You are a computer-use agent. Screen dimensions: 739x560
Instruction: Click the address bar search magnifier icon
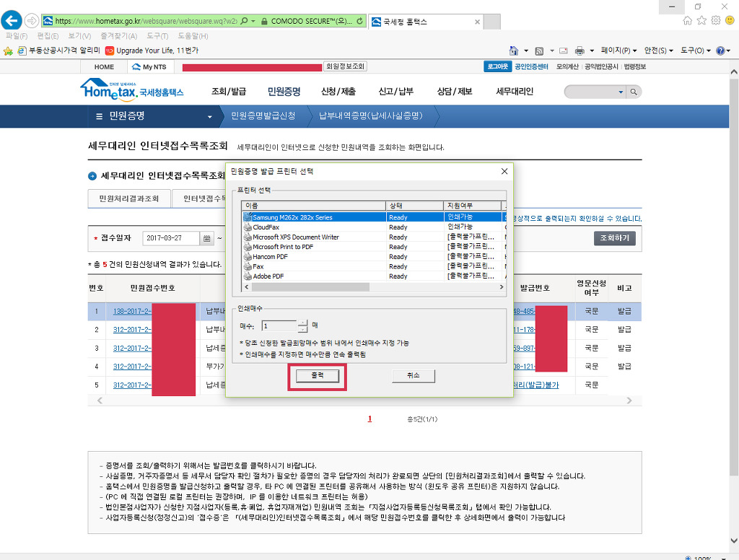click(244, 21)
